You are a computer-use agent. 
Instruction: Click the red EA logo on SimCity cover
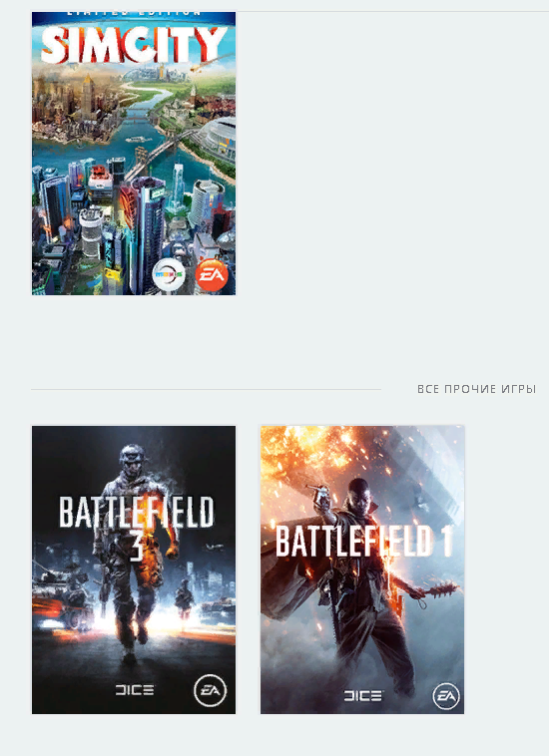(x=212, y=275)
